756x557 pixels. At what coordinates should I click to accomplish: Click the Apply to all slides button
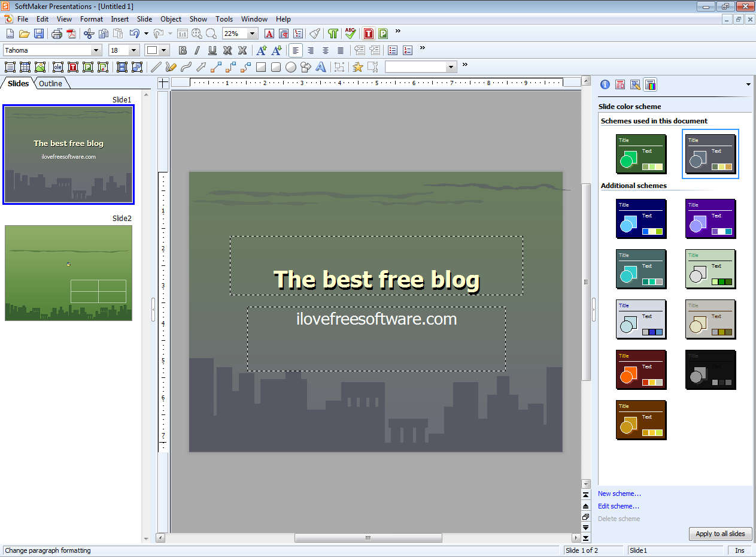point(720,534)
